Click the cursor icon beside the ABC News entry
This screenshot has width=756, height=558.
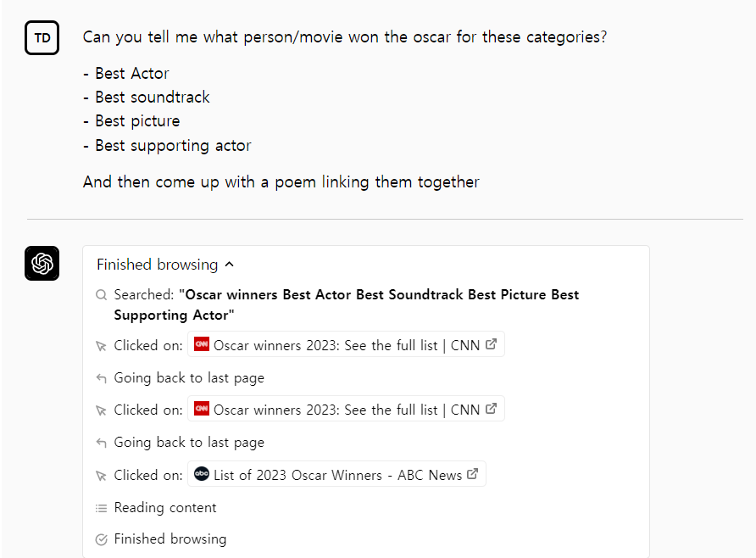(x=102, y=474)
